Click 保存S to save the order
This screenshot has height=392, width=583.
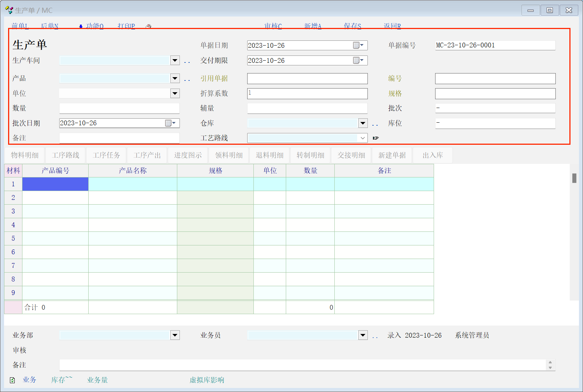(x=352, y=26)
